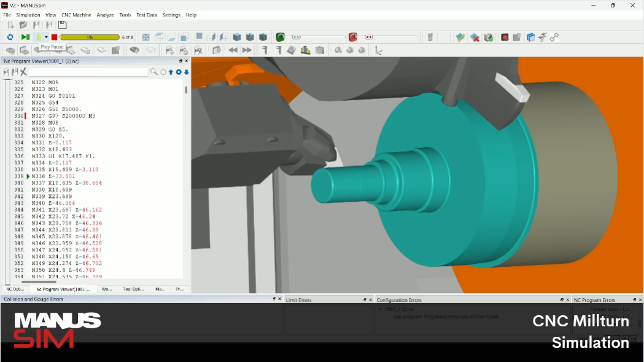Click the Open folder icon
Screen dimensions: 644x362
tap(23, 25)
